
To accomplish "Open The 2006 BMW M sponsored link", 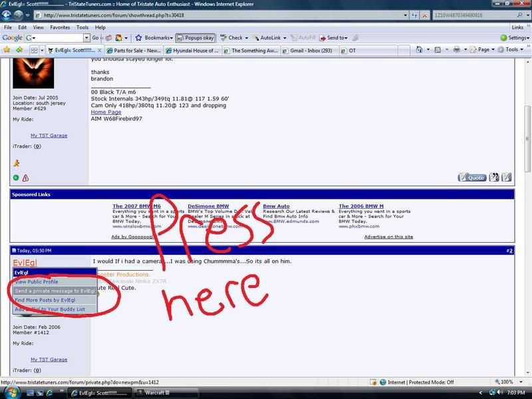I will [361, 206].
